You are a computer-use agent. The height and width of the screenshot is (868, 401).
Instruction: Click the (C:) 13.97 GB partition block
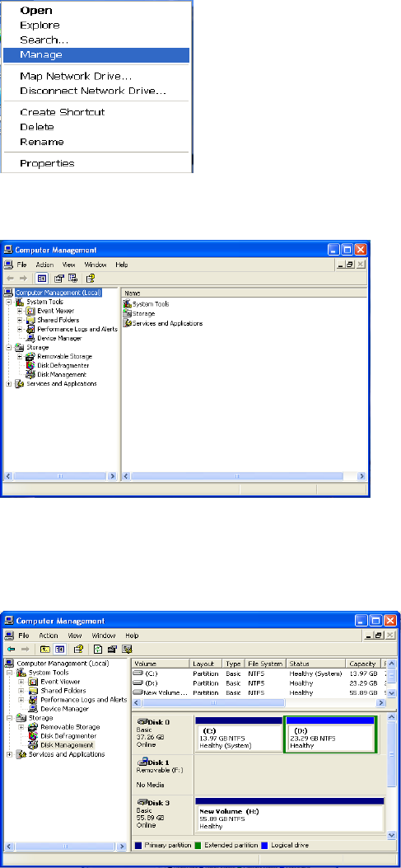click(x=239, y=734)
